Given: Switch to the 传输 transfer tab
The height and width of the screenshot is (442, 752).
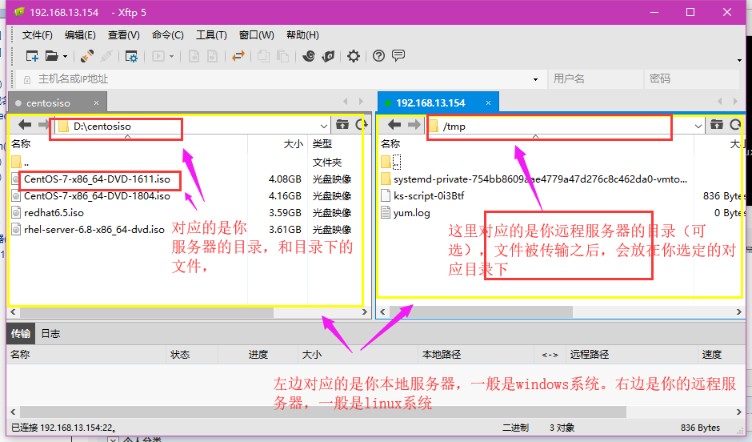Looking at the screenshot, I should coord(21,334).
